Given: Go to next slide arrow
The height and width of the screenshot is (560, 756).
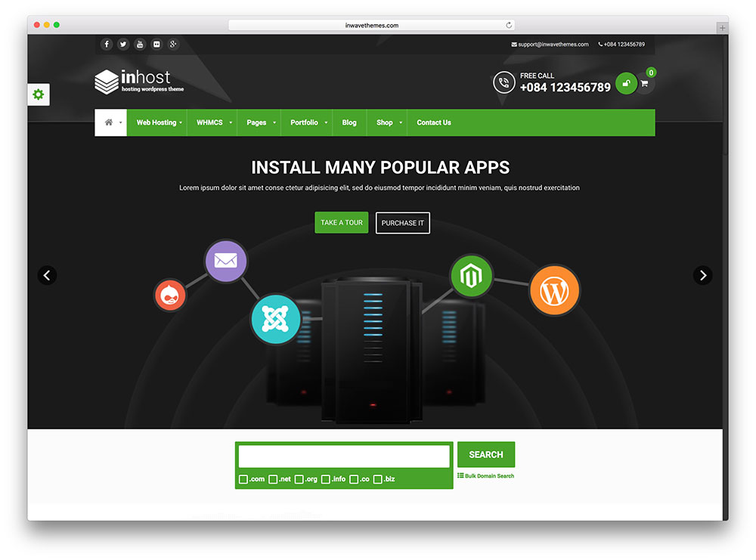Looking at the screenshot, I should coord(703,276).
